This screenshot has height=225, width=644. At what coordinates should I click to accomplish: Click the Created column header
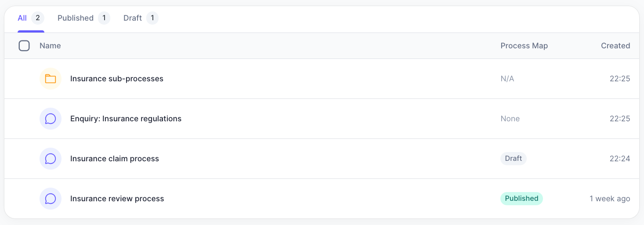pyautogui.click(x=615, y=46)
